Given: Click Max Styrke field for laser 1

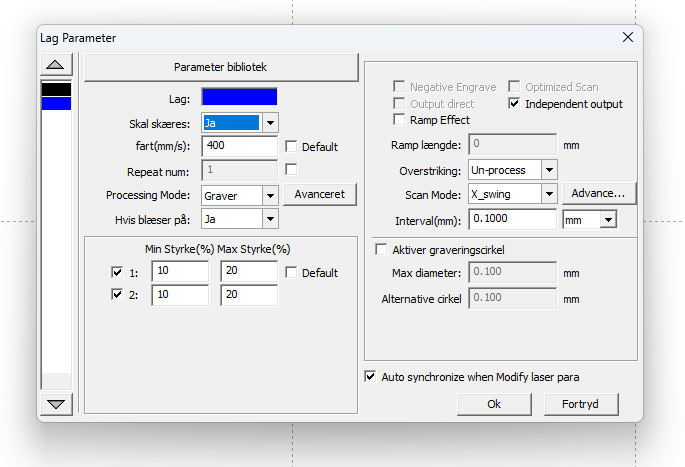Looking at the screenshot, I should [x=249, y=271].
